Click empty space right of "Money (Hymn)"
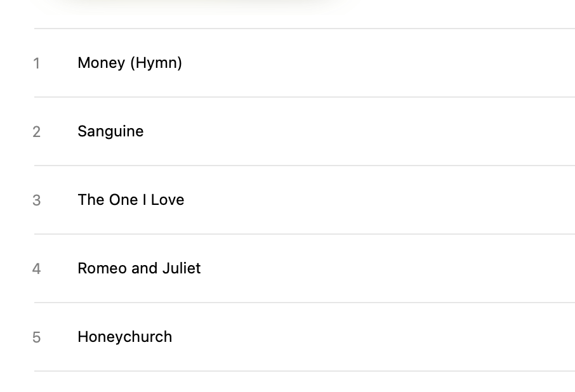 (381, 63)
